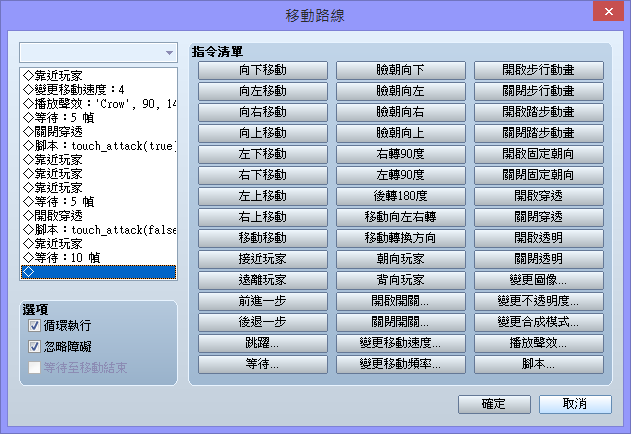Add the 向上移動 command
Image resolution: width=631 pixels, height=434 pixels.
coord(262,133)
